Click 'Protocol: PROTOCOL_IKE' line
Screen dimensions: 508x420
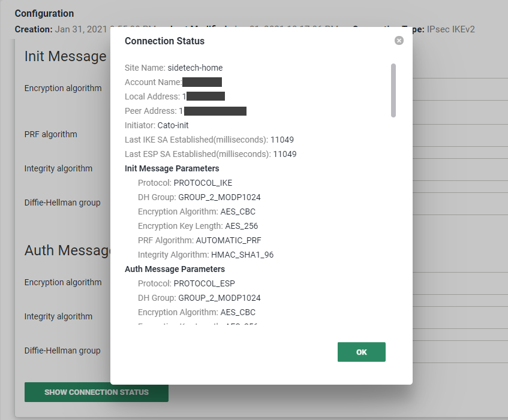pos(185,183)
